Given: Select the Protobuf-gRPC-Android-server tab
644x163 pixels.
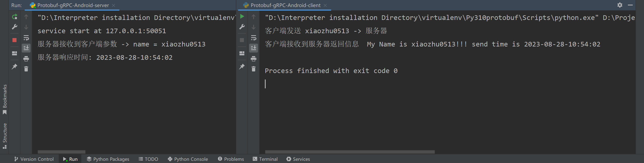Looking at the screenshot, I should (73, 5).
